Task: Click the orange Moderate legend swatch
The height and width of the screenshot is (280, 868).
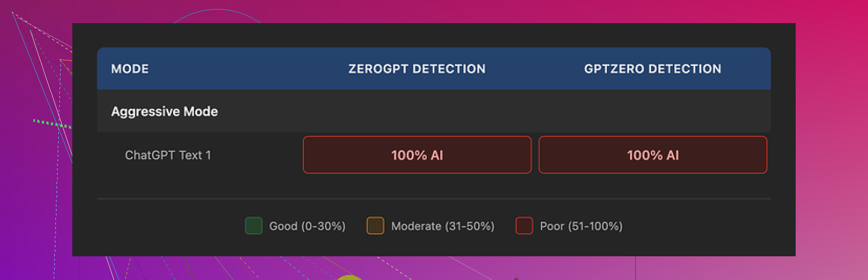Action: point(375,226)
